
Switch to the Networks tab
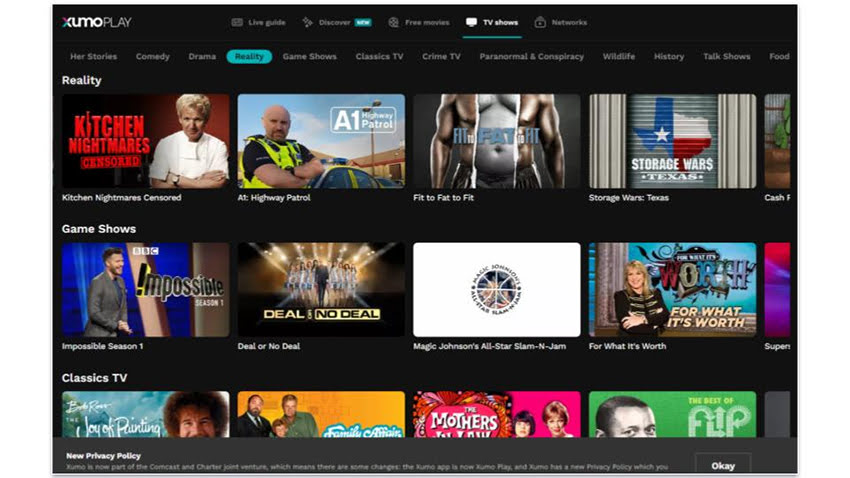(x=561, y=22)
